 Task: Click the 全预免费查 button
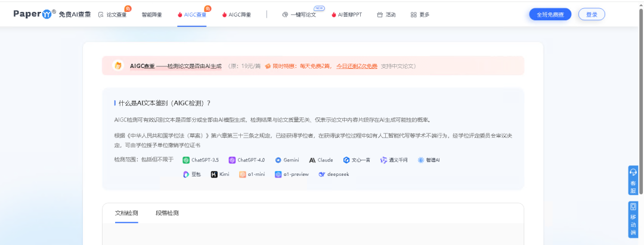550,14
